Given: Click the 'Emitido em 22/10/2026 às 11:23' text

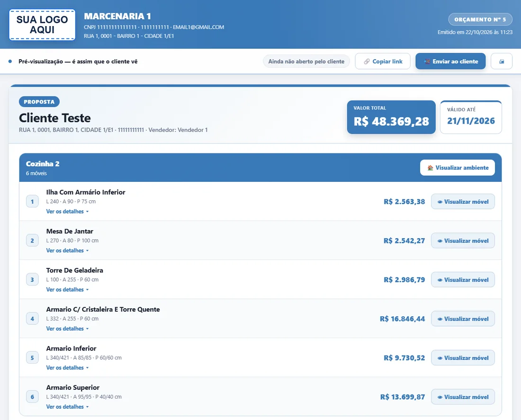Looking at the screenshot, I should click(x=475, y=32).
